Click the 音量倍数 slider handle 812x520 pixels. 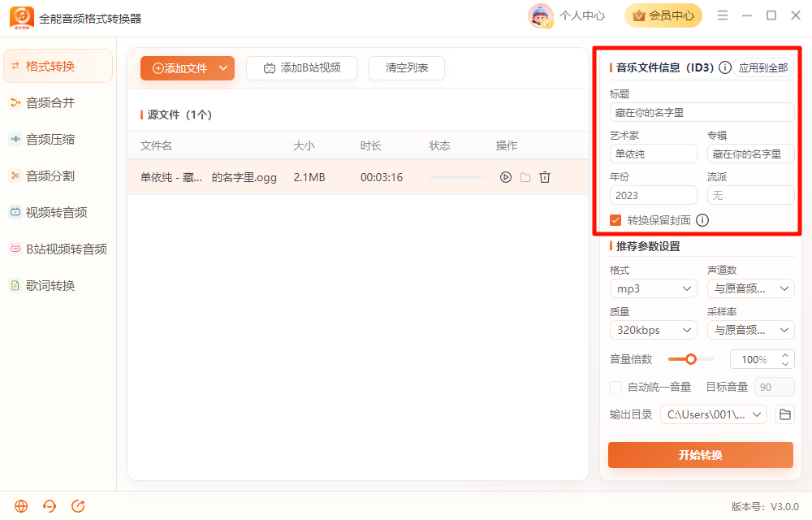[691, 359]
